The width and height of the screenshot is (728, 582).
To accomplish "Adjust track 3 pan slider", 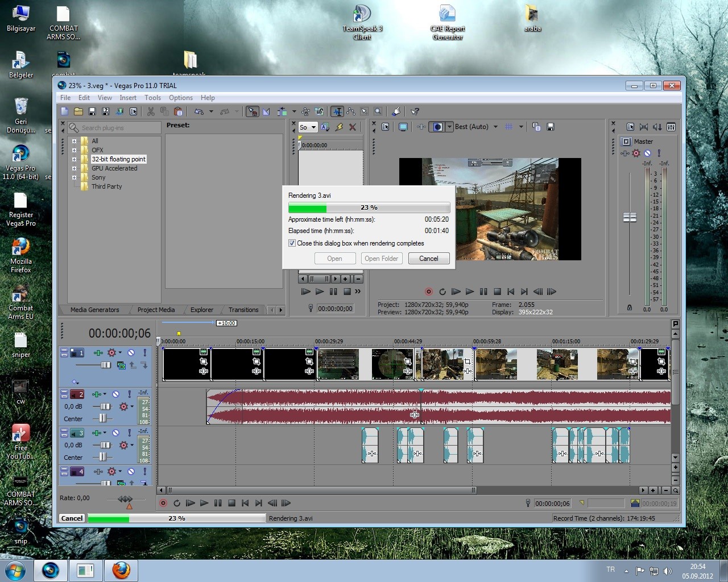I will click(x=102, y=457).
